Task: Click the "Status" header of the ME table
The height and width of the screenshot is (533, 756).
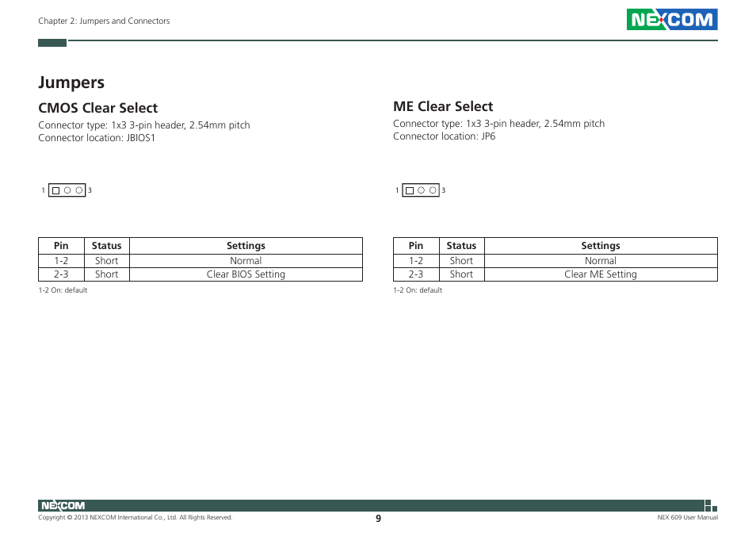Action: click(x=461, y=246)
